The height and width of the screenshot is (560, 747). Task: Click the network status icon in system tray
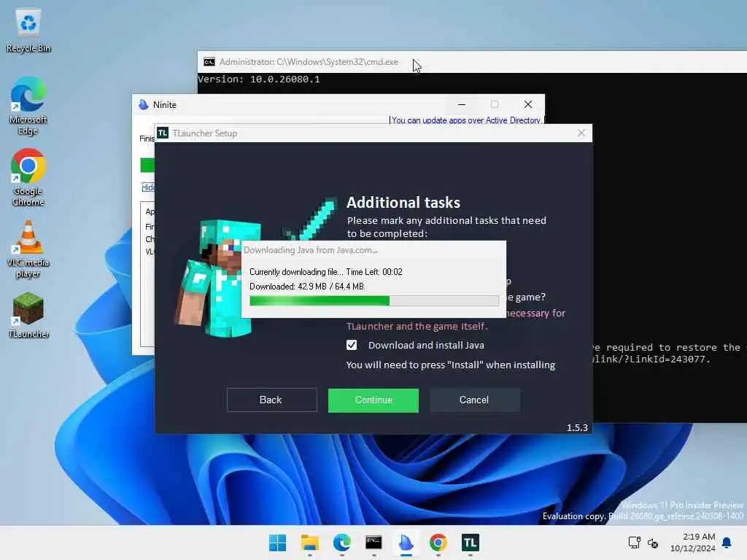[634, 542]
